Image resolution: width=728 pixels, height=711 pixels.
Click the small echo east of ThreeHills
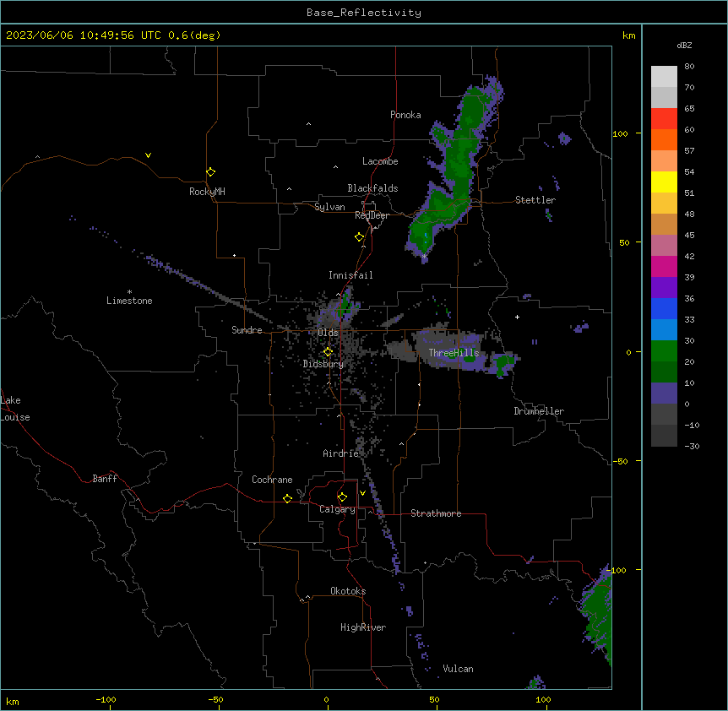coord(503,365)
